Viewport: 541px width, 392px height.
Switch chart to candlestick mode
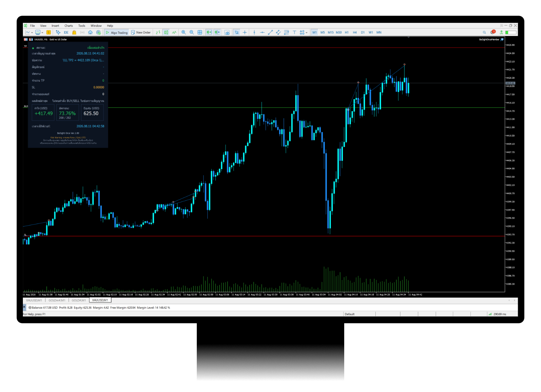tap(166, 32)
